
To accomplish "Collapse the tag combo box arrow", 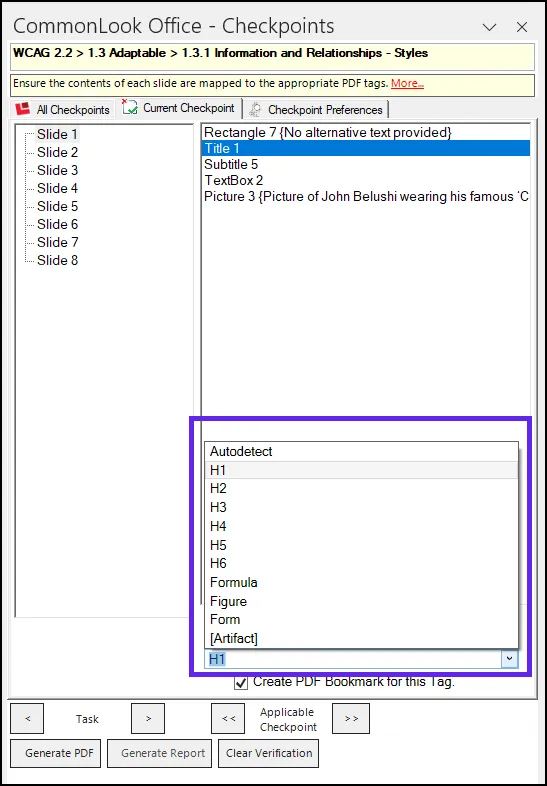I will coord(509,659).
